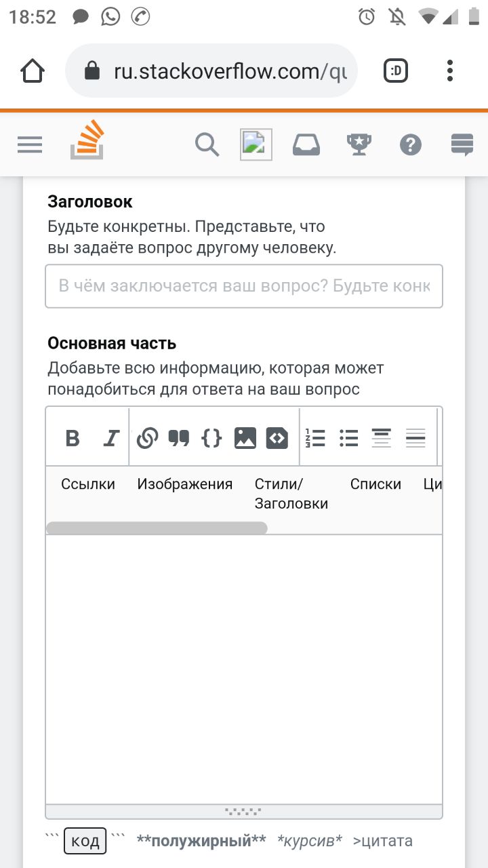488x868 pixels.
Task: Grab the editor resize handle
Action: pos(244,811)
